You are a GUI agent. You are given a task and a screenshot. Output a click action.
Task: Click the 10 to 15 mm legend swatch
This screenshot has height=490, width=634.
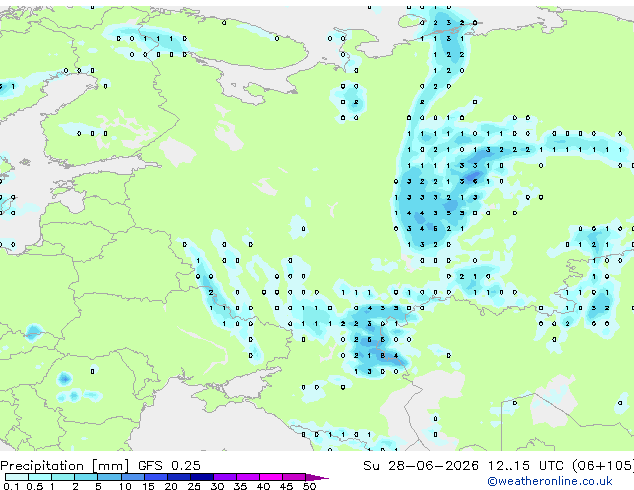132,477
